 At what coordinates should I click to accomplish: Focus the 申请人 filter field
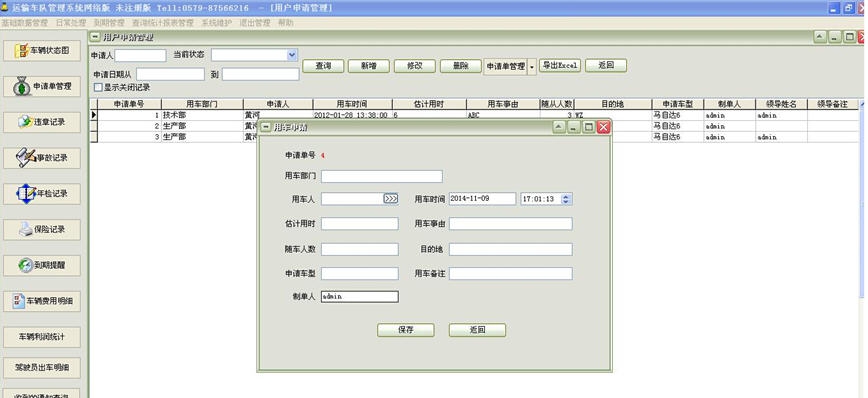[x=140, y=55]
